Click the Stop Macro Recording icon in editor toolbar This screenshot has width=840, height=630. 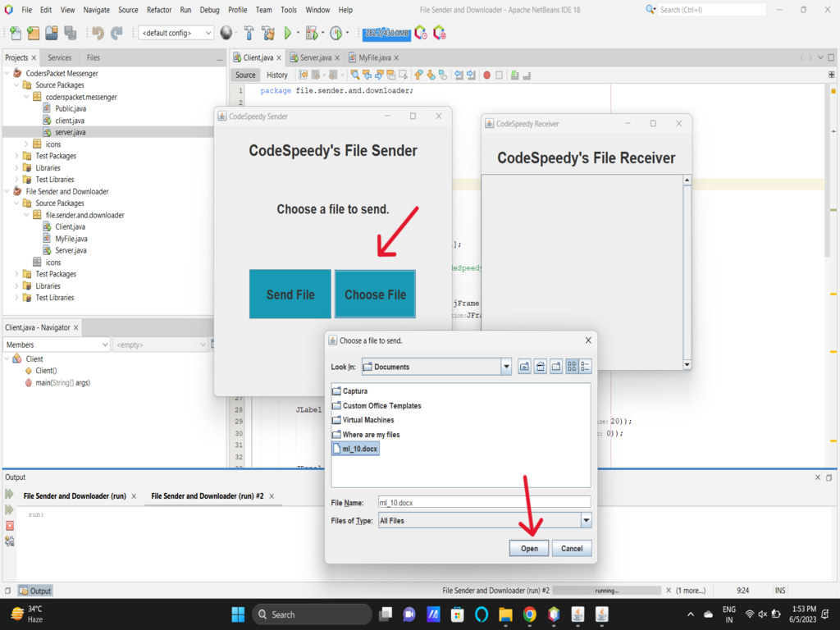500,75
